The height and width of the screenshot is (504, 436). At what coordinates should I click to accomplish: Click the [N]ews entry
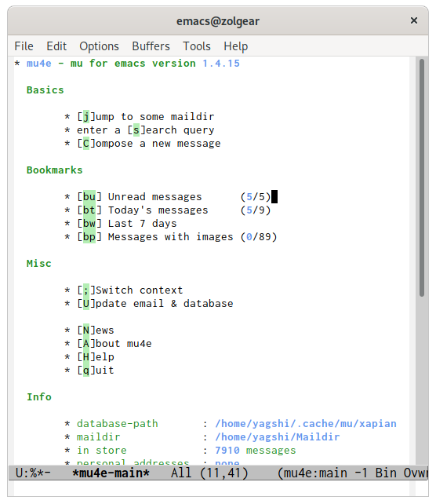point(96,331)
